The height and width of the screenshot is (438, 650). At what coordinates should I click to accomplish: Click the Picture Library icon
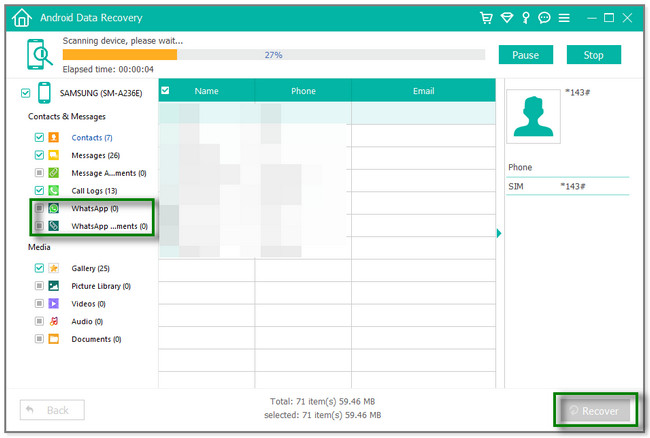pos(53,286)
